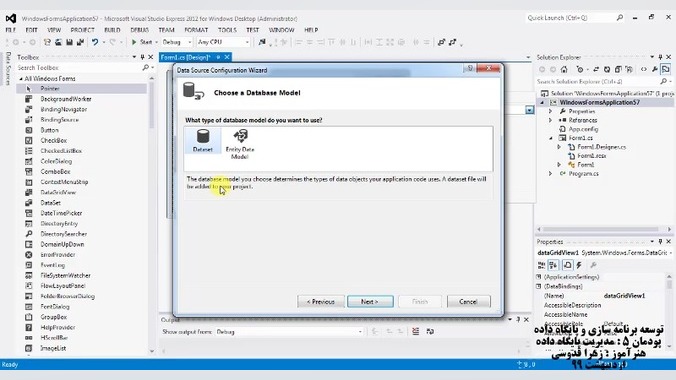Click the search magnifier in Quick Launch
The height and width of the screenshot is (380, 676).
pos(620,18)
